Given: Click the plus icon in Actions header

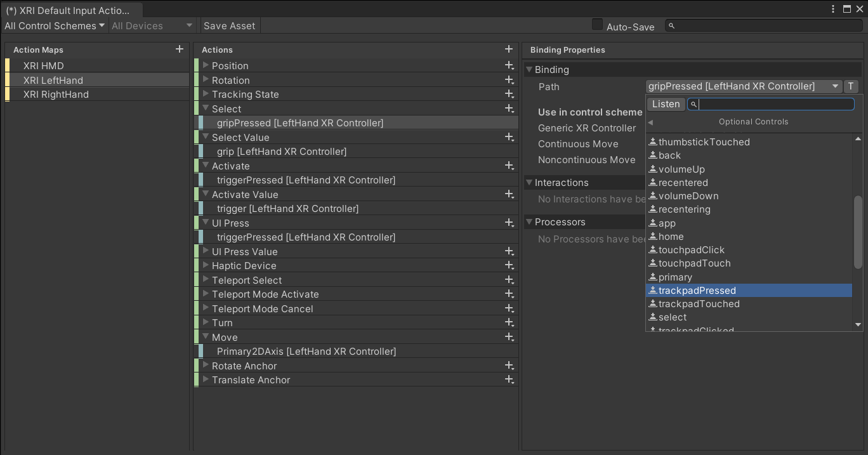Looking at the screenshot, I should pos(508,49).
